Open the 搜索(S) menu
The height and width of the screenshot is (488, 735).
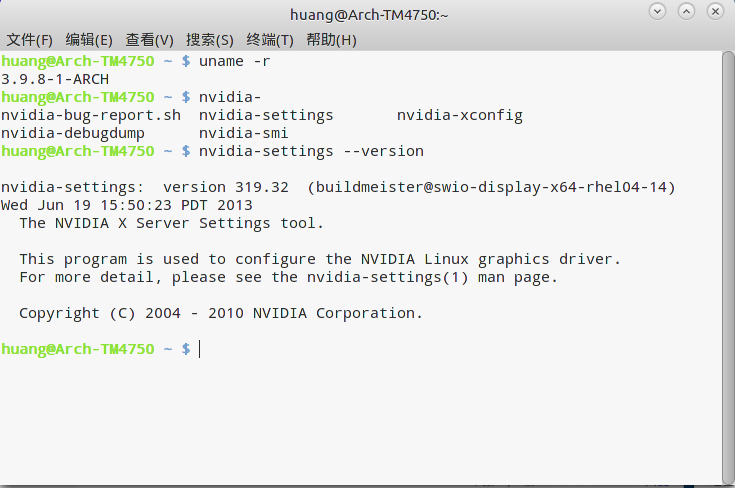click(x=209, y=40)
